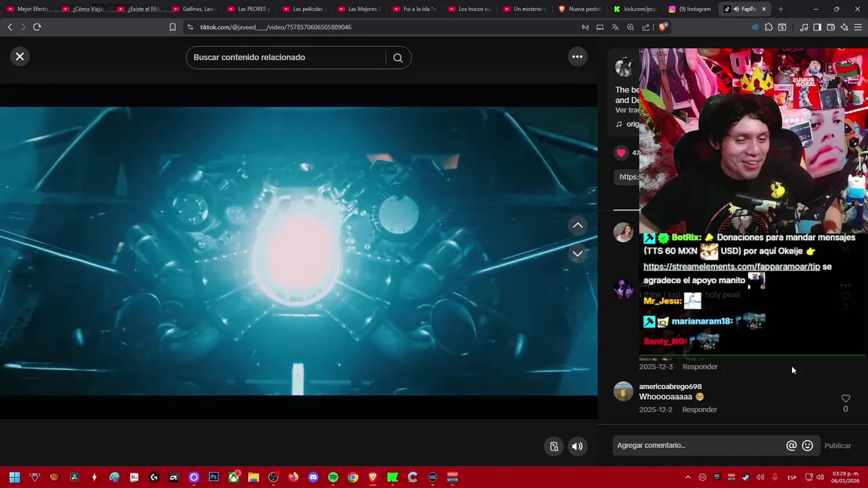Screen dimensions: 868x488
Task: Like americoabrego698's comment with the heart
Action: (846, 399)
